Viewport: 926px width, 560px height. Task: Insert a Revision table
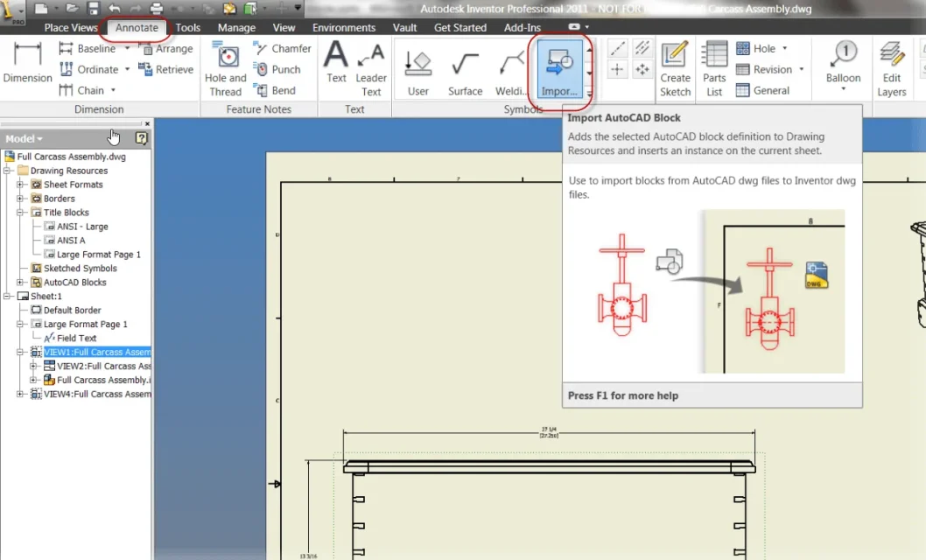[x=764, y=70]
